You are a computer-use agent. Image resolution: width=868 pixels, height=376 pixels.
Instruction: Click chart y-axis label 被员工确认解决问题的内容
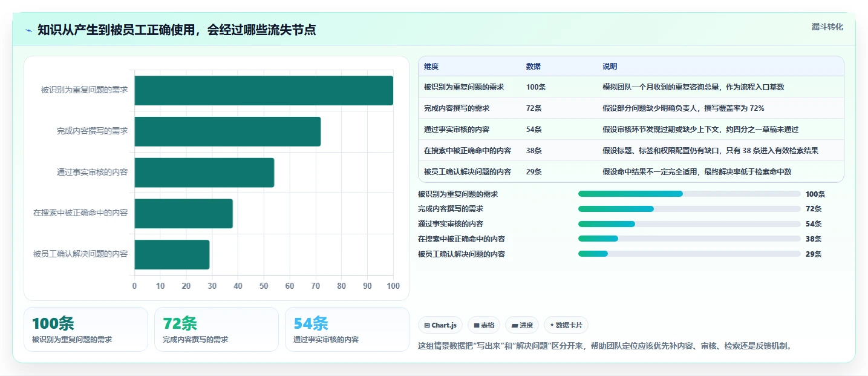point(80,254)
